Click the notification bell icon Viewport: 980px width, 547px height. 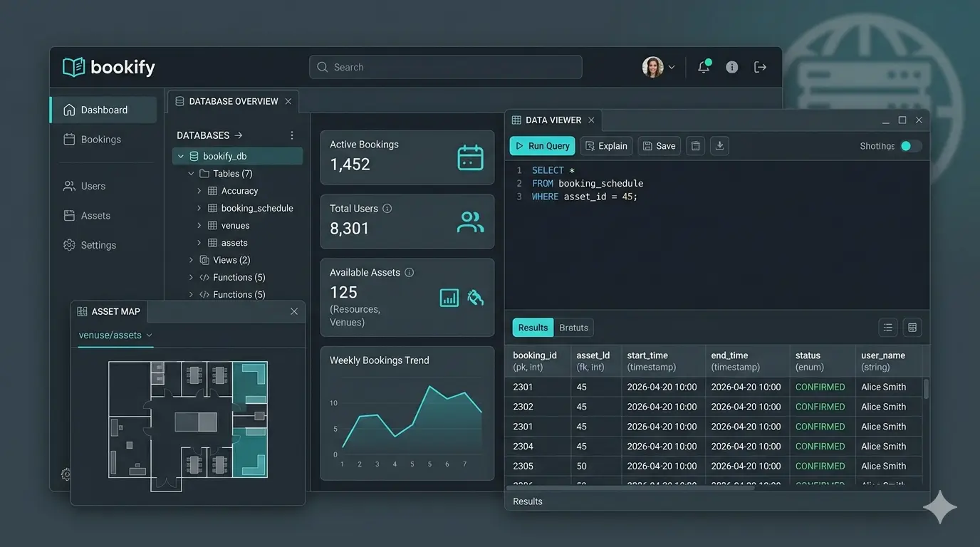[704, 67]
